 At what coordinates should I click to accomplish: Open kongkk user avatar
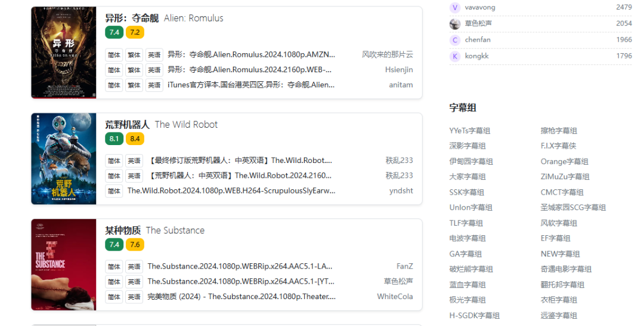tap(454, 56)
